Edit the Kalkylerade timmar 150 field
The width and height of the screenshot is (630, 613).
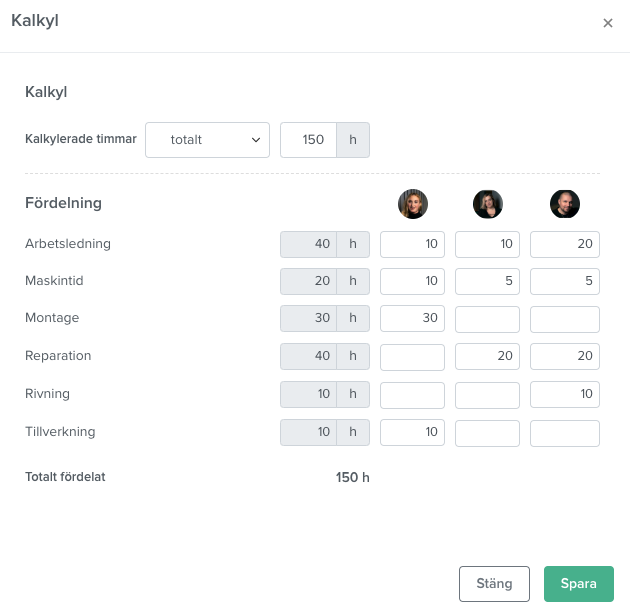tap(308, 140)
